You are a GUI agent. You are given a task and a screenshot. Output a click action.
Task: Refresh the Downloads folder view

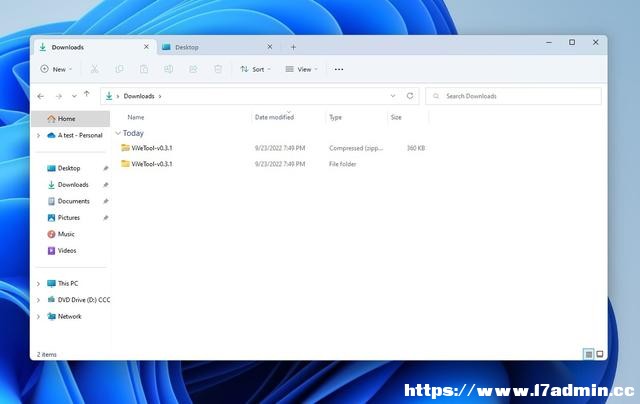pos(410,96)
